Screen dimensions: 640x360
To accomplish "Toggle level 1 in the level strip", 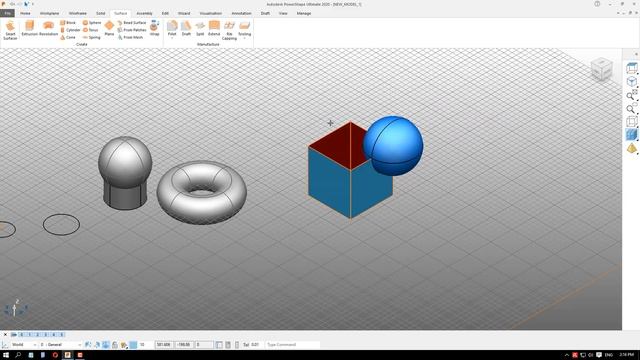I will (29, 335).
